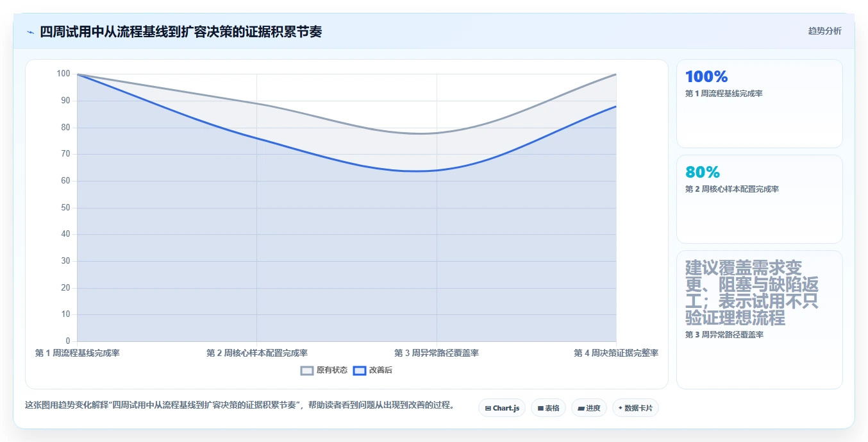
Task: Click the chart title 四周试用中从流程基线到扩容决策的证据积累节奏
Action: coord(181,31)
